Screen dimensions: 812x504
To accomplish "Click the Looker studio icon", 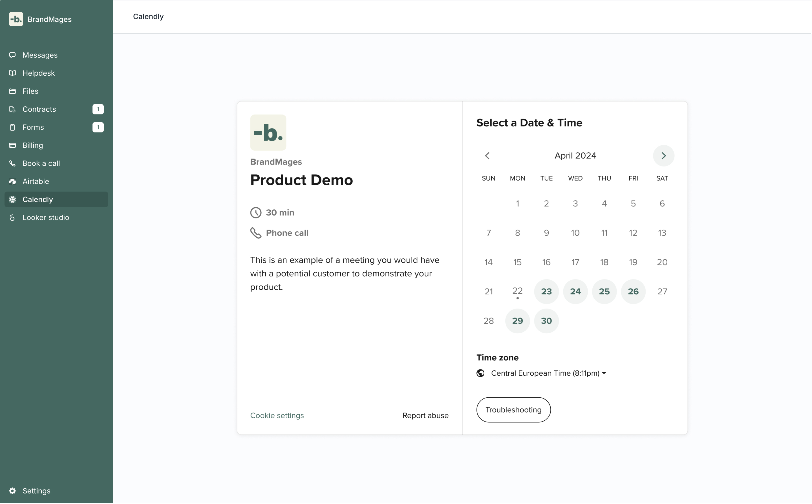I will (12, 218).
